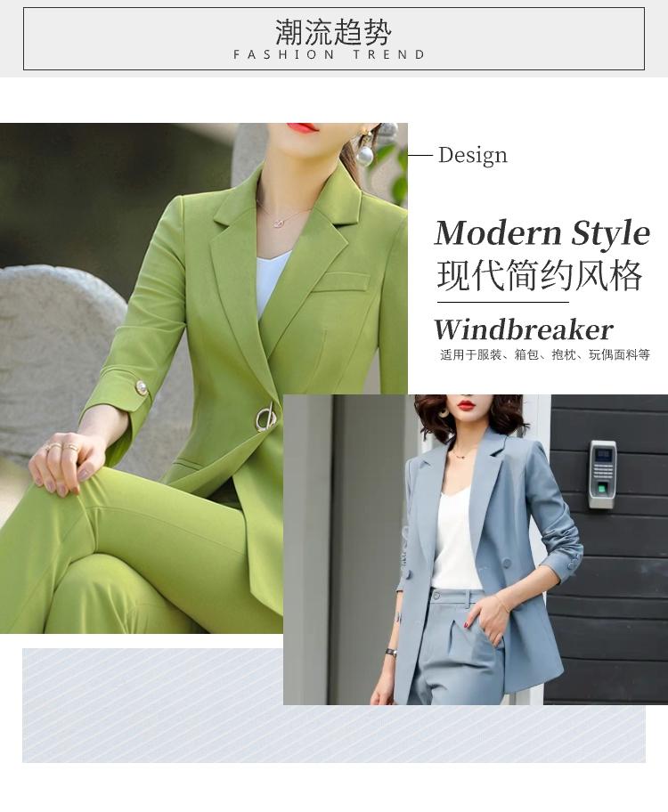This screenshot has width=668, height=812.
Task: Click the FASHION TREND subtitle
Action: click(x=330, y=54)
